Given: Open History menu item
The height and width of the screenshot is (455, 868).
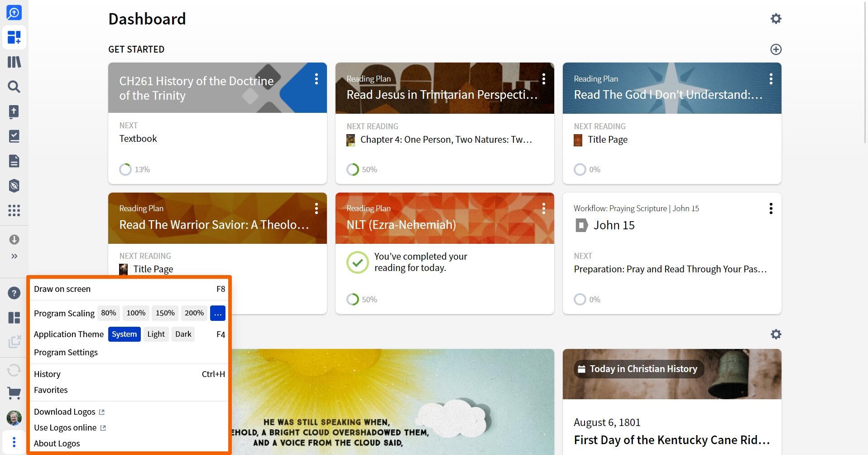Looking at the screenshot, I should (129, 374).
